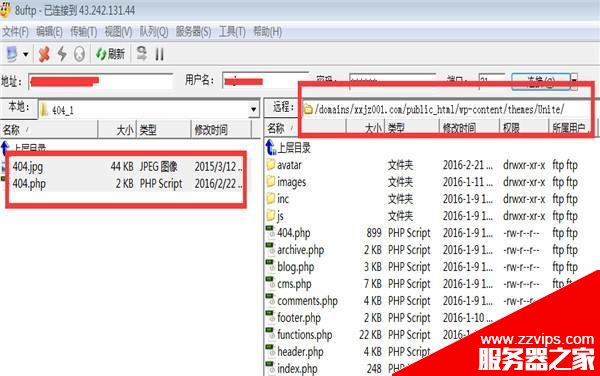Click the 地址 address input field
600x376 pixels.
pyautogui.click(x=101, y=81)
